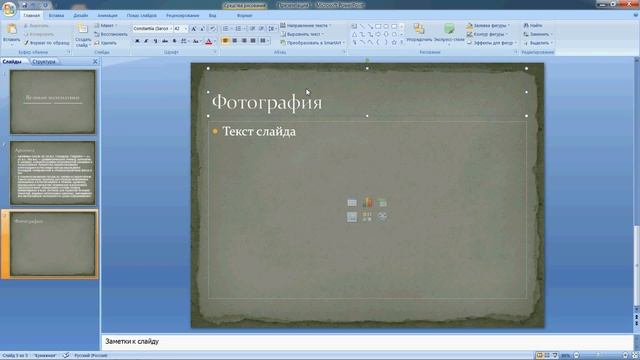The height and width of the screenshot is (360, 640).
Task: Select the star shape in shapes gallery
Action: pos(394,42)
